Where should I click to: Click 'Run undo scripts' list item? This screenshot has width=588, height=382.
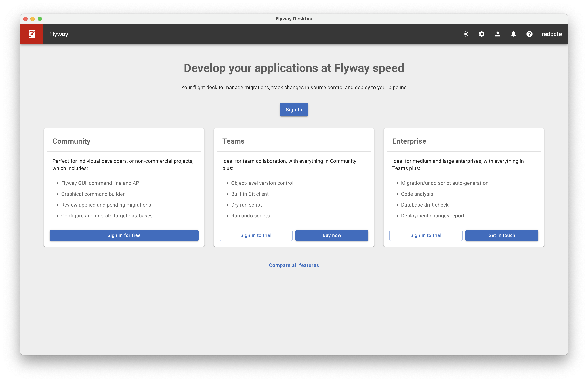[x=250, y=216]
